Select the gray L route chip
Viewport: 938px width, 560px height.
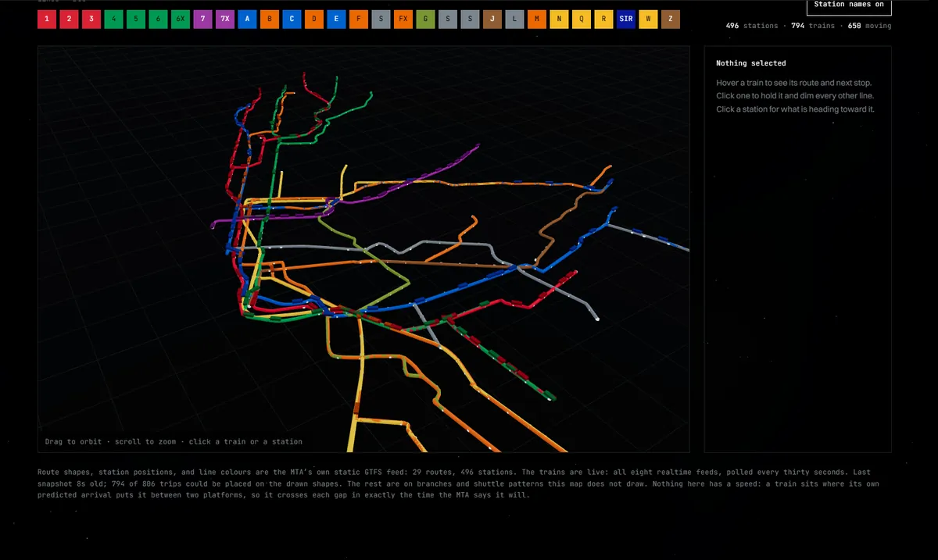click(514, 20)
